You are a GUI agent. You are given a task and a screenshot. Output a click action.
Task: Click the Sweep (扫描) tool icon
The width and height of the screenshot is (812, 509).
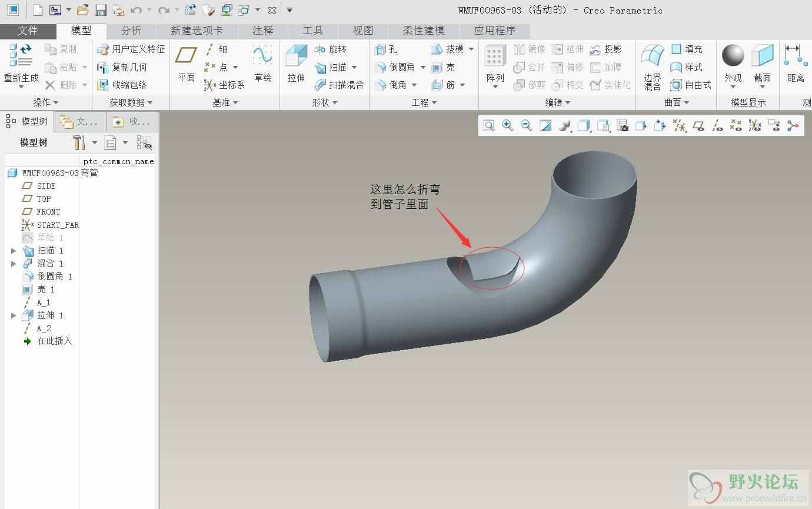click(321, 67)
